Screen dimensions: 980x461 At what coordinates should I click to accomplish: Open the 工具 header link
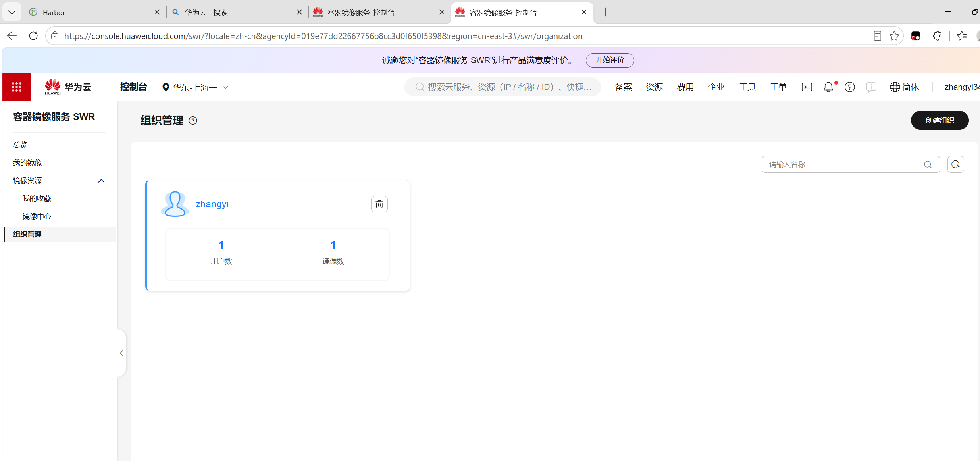747,87
